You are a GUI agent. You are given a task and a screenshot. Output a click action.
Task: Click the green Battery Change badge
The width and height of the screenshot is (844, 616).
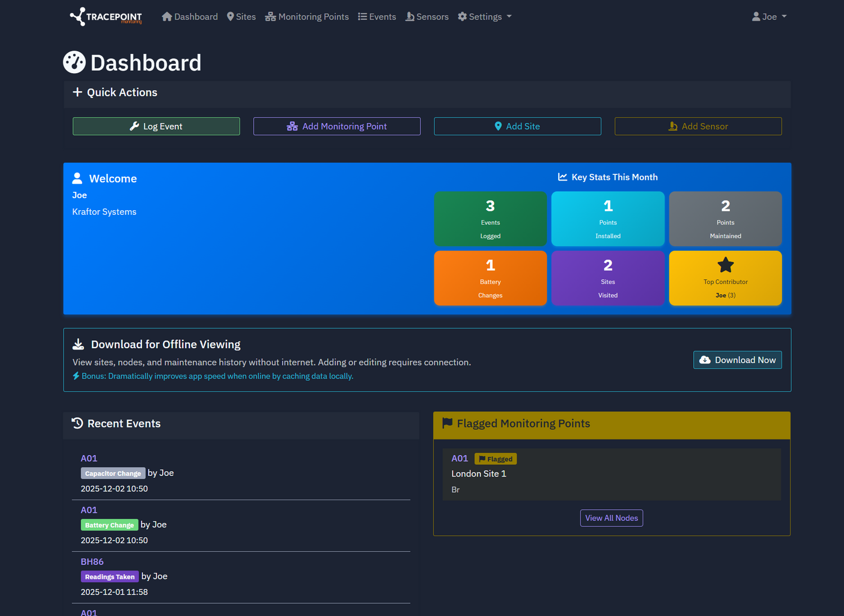tap(109, 524)
